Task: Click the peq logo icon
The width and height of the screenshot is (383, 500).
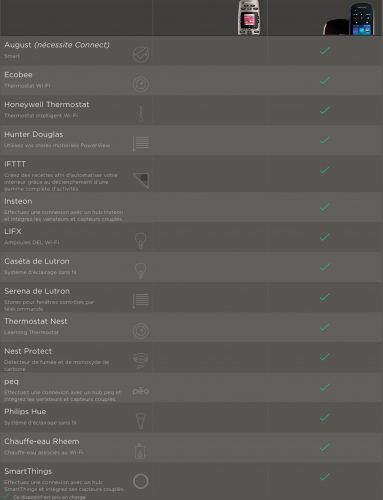Action: pos(141,391)
